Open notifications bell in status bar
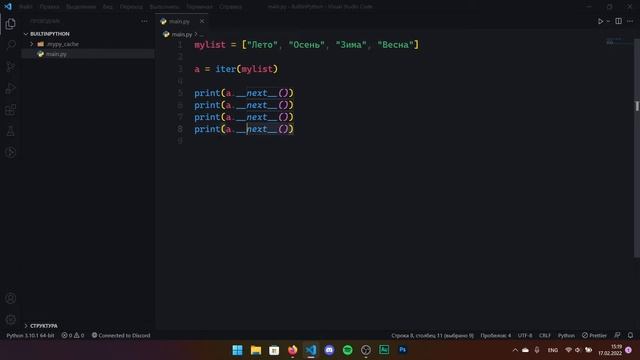Viewport: 640px width, 360px height. [630, 336]
